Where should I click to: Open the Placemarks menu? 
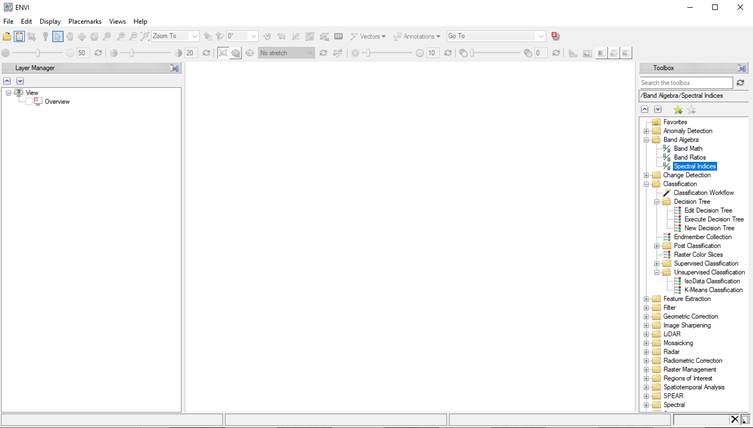click(85, 22)
